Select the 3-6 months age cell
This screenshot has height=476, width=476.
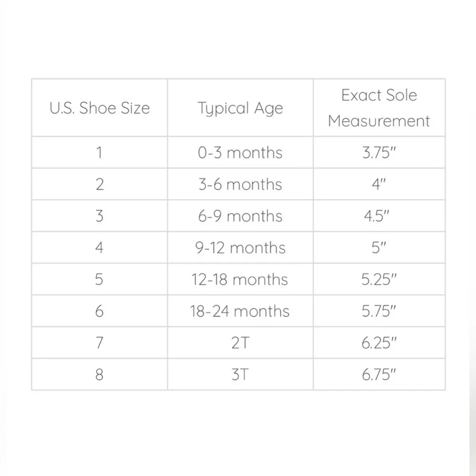(x=240, y=184)
